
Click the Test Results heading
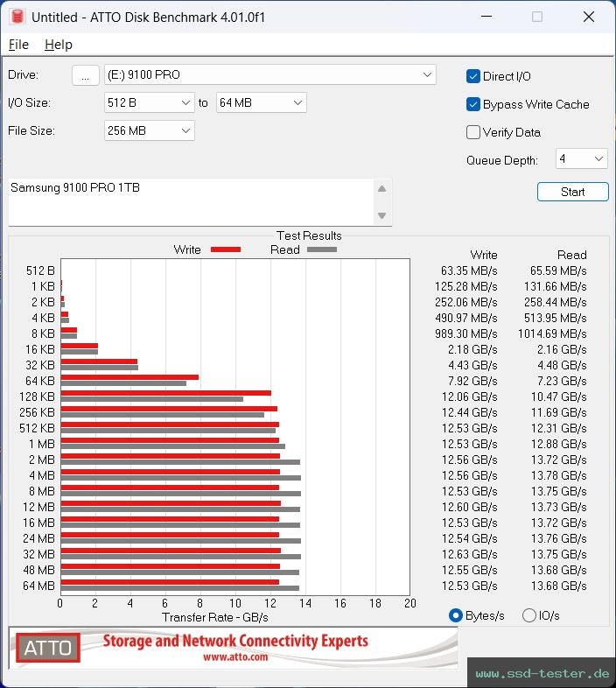tap(309, 235)
